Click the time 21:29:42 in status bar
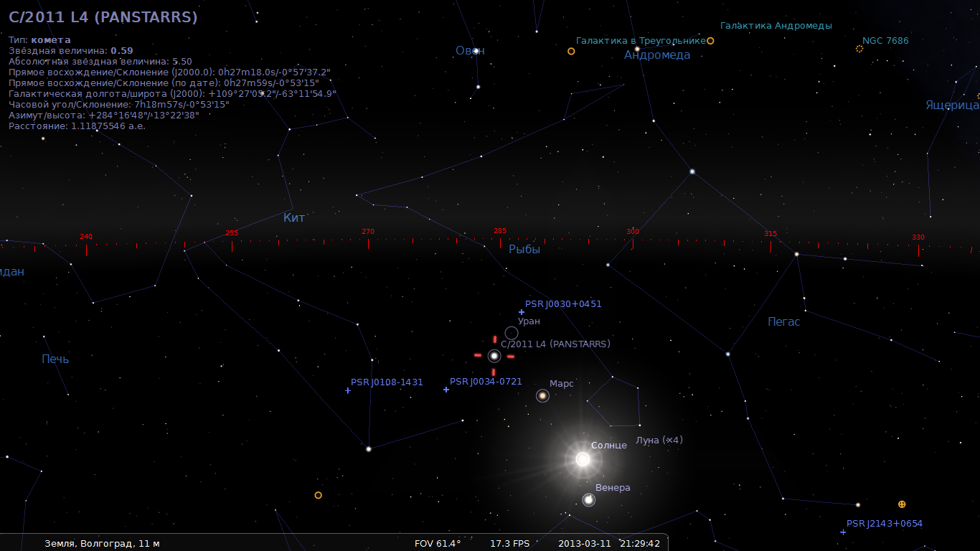980x551 pixels. [x=641, y=543]
